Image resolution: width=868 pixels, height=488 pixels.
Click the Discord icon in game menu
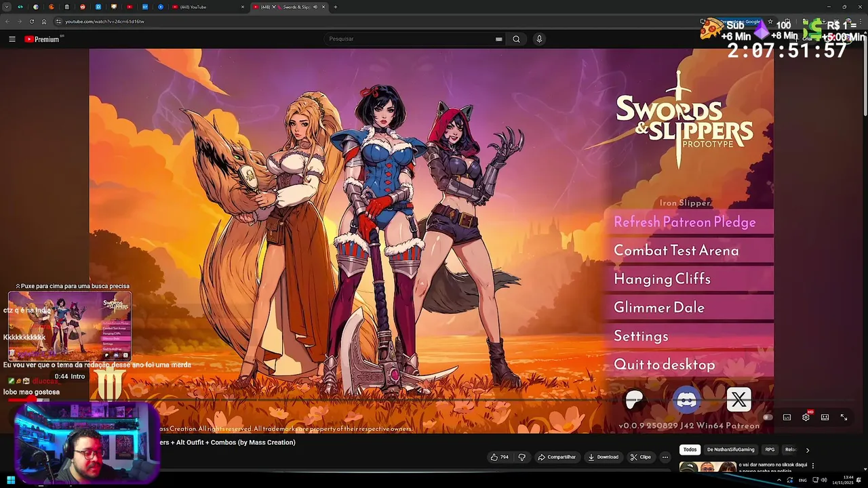point(687,400)
